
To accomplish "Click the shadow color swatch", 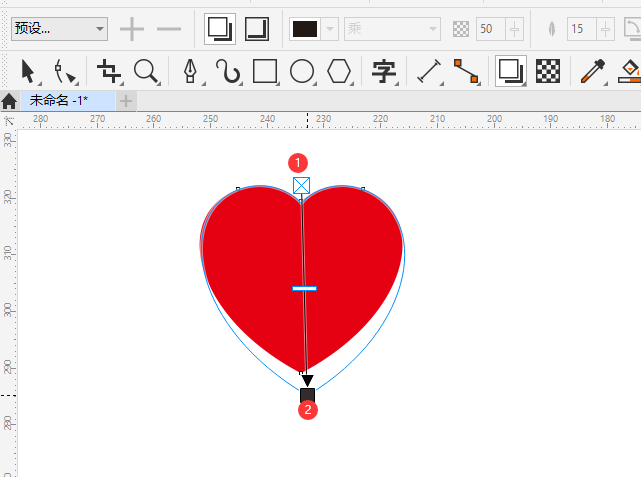I will coord(305,29).
